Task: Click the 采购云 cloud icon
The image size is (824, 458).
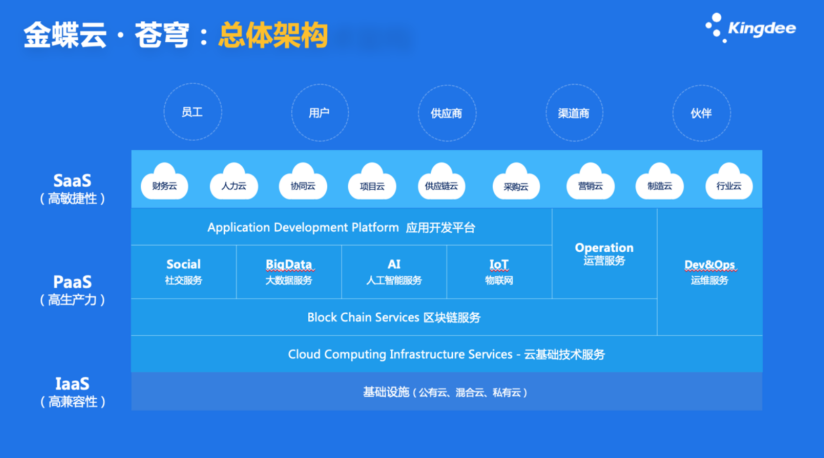Action: (516, 181)
